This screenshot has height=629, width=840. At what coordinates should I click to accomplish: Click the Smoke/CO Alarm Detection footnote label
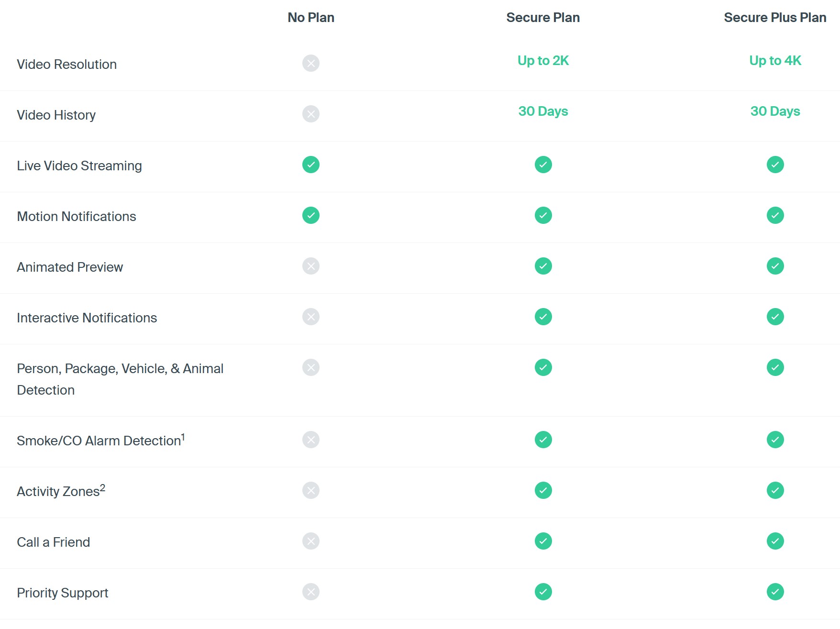(100, 441)
